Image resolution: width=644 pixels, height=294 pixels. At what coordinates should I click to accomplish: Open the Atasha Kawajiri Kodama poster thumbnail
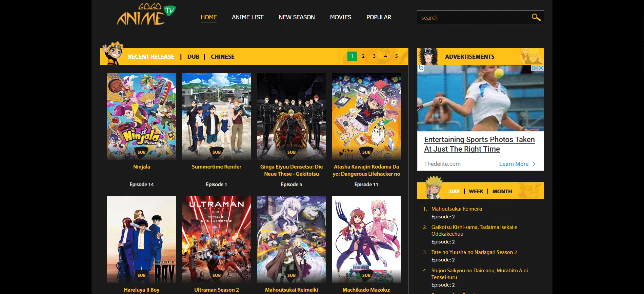click(366, 116)
